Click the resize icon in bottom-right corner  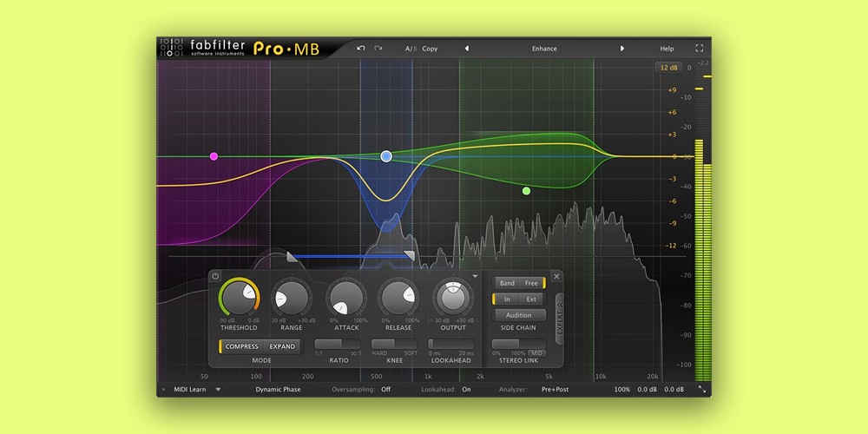point(701,390)
